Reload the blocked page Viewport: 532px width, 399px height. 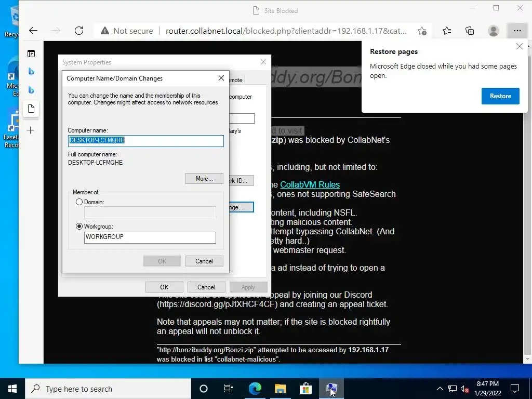point(79,31)
